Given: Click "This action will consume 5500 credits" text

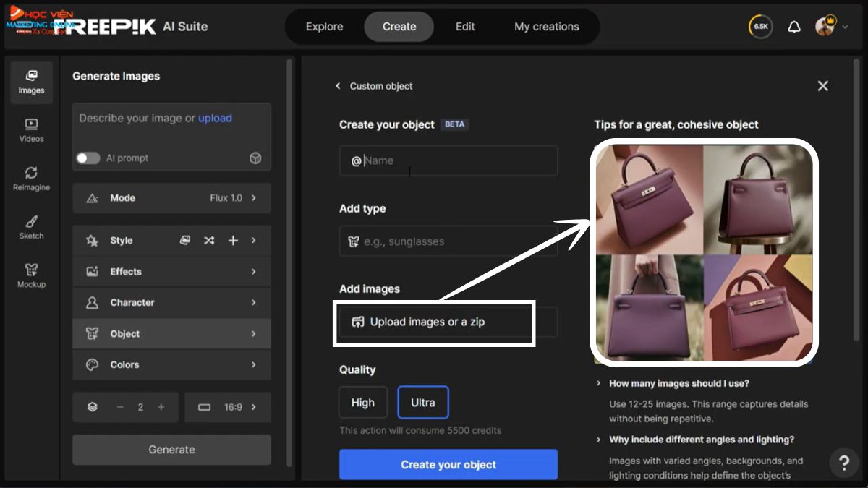Looking at the screenshot, I should [420, 431].
